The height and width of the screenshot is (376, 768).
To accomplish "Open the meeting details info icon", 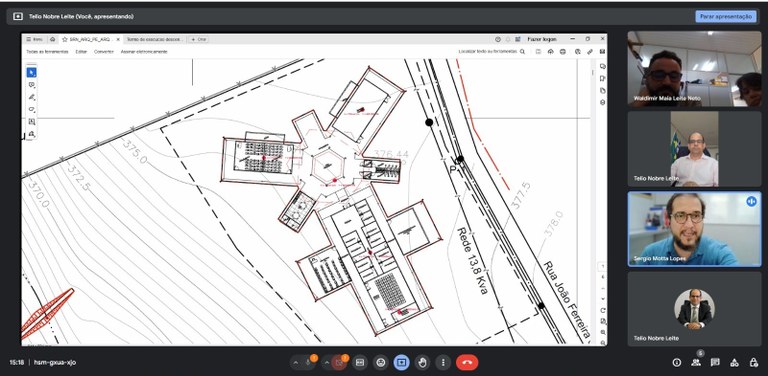I will tap(677, 363).
